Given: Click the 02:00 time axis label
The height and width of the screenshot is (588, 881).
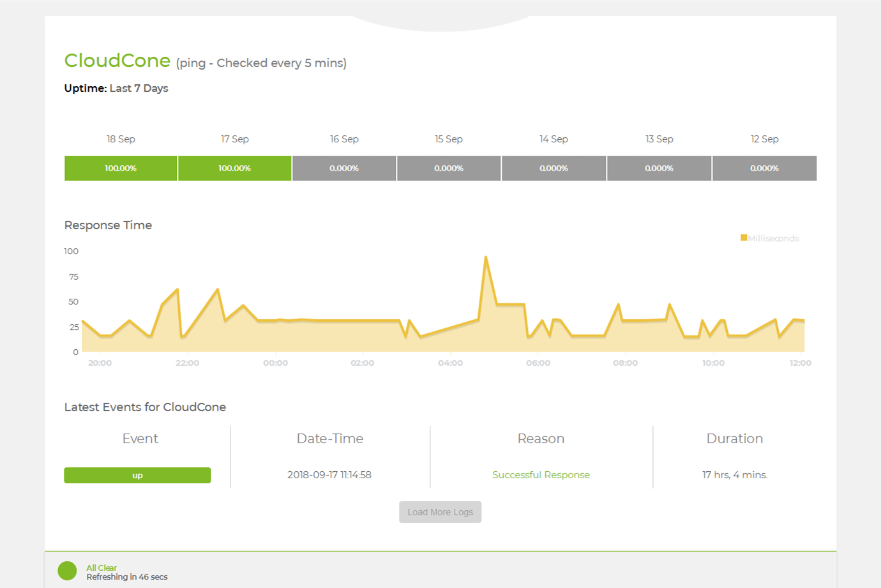Looking at the screenshot, I should 363,363.
